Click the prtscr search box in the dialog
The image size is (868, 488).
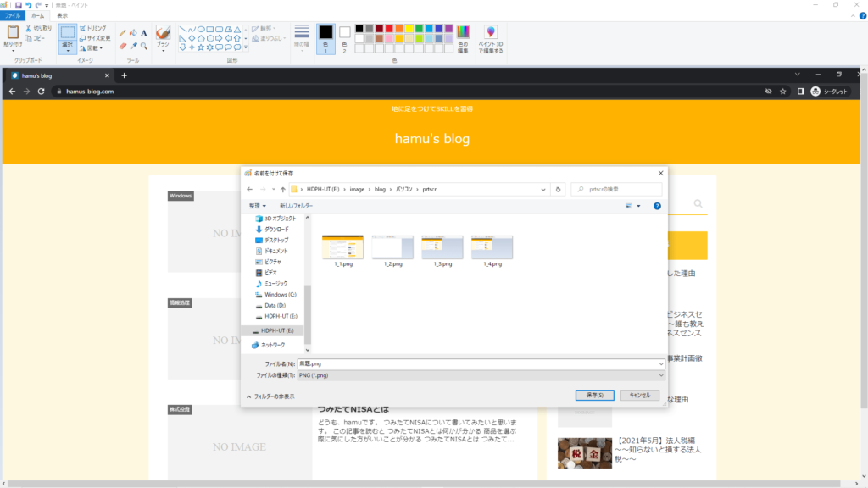click(x=617, y=189)
